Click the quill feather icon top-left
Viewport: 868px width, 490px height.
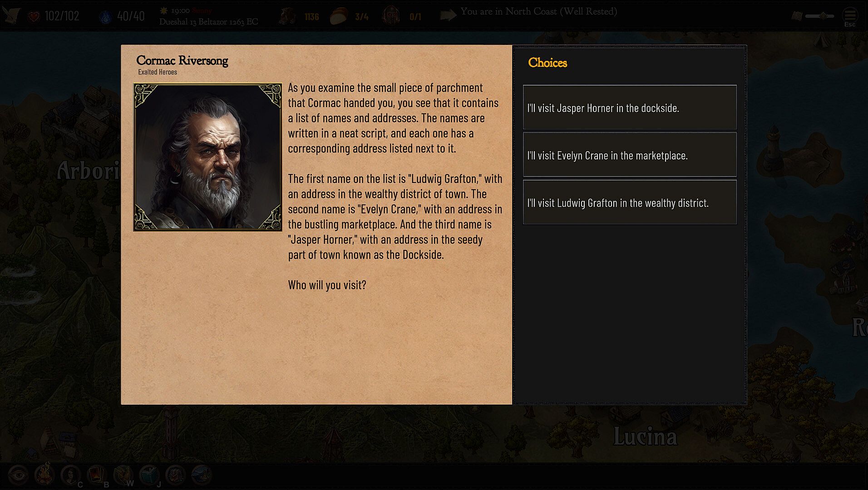tap(10, 15)
